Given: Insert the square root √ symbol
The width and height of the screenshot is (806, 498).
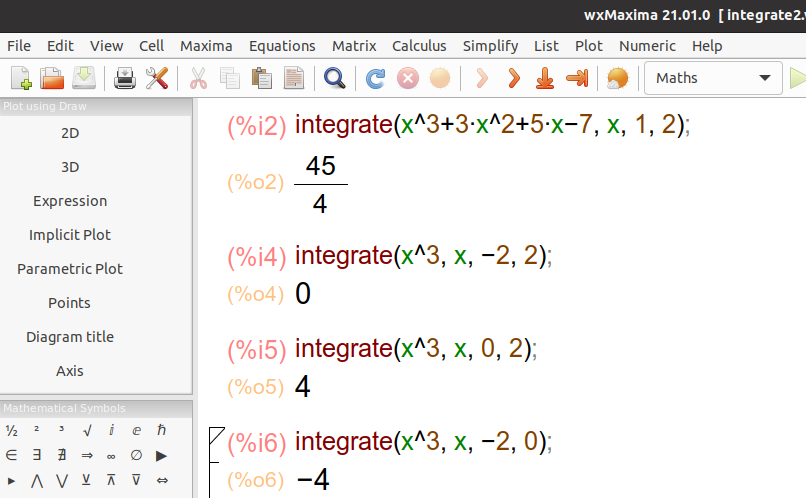Looking at the screenshot, I should (87, 431).
